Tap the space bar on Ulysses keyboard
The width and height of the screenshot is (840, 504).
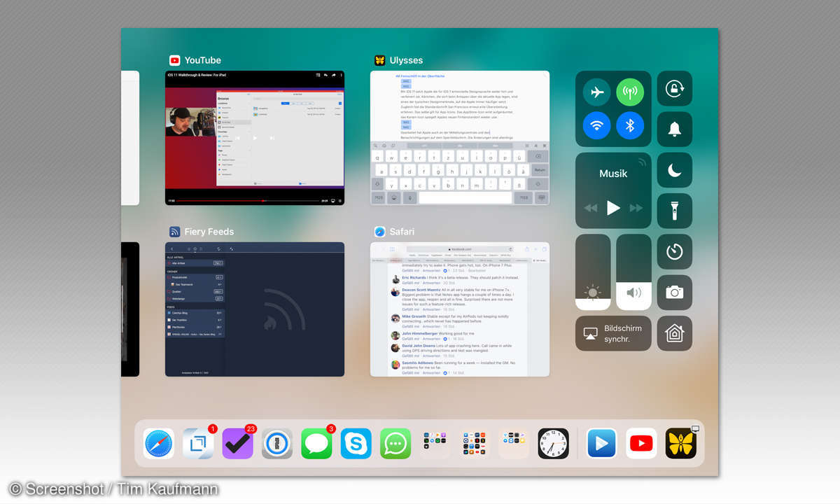pyautogui.click(x=465, y=198)
